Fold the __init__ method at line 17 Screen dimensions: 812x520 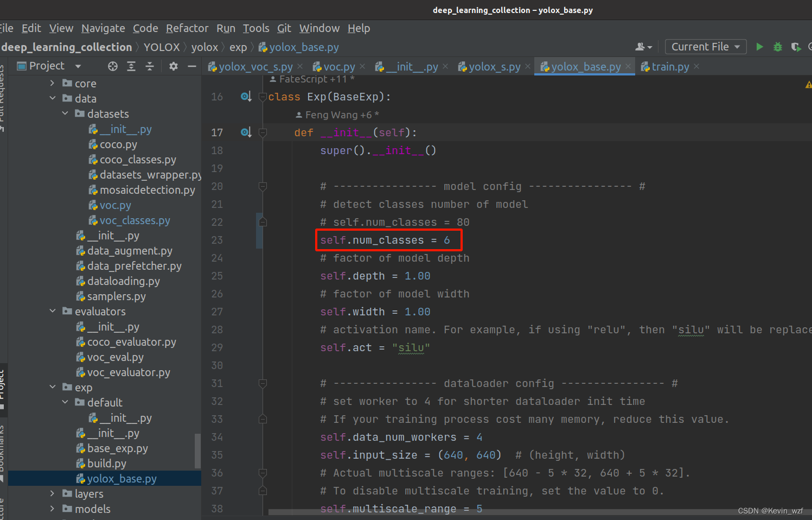tap(263, 132)
